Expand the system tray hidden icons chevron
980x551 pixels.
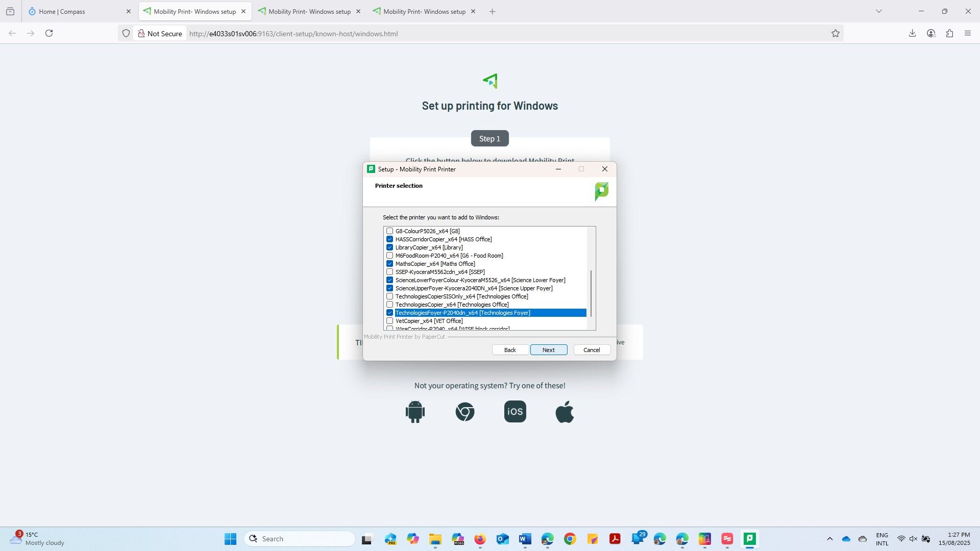(829, 539)
